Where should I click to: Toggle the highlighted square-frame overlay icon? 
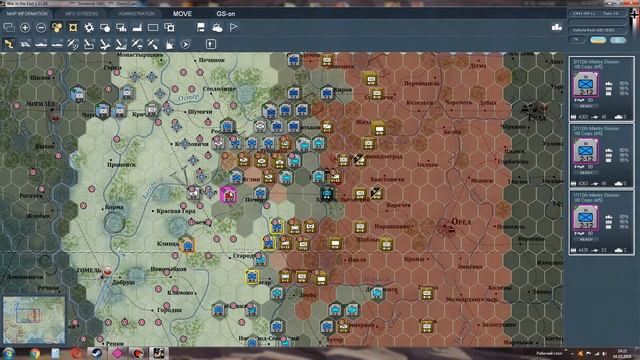point(73,27)
